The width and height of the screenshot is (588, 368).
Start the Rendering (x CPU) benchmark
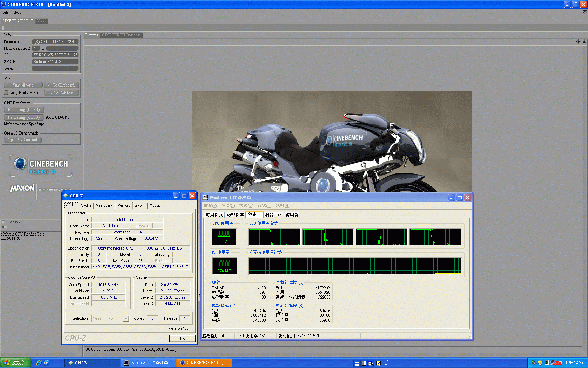click(24, 117)
